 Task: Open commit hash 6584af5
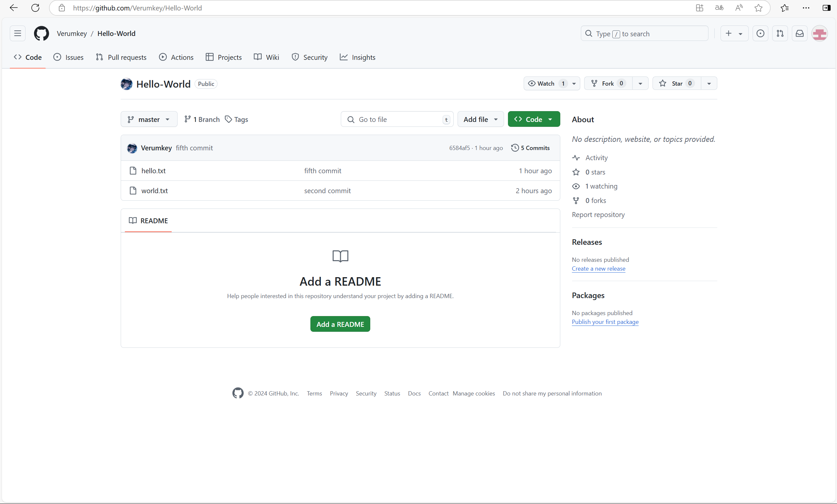(460, 148)
